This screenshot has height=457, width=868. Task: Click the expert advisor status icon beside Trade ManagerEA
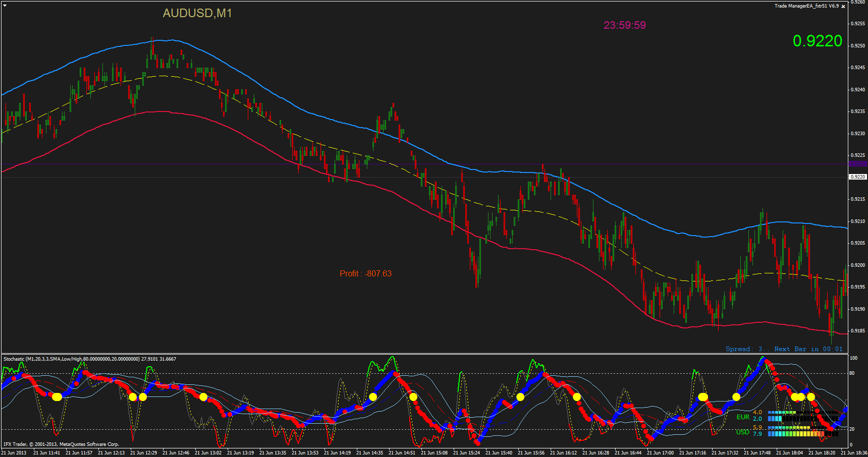(x=843, y=6)
